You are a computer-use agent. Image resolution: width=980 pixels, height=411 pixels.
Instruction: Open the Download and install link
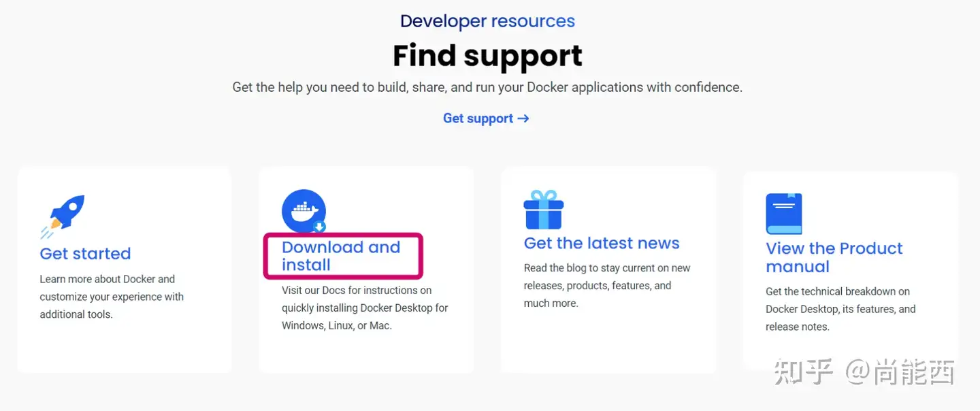coord(341,256)
